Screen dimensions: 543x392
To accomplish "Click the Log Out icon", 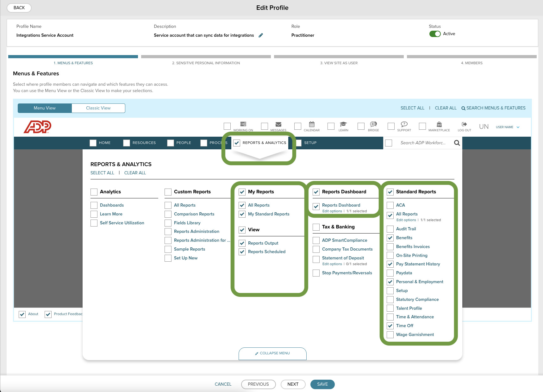I will pyautogui.click(x=464, y=125).
